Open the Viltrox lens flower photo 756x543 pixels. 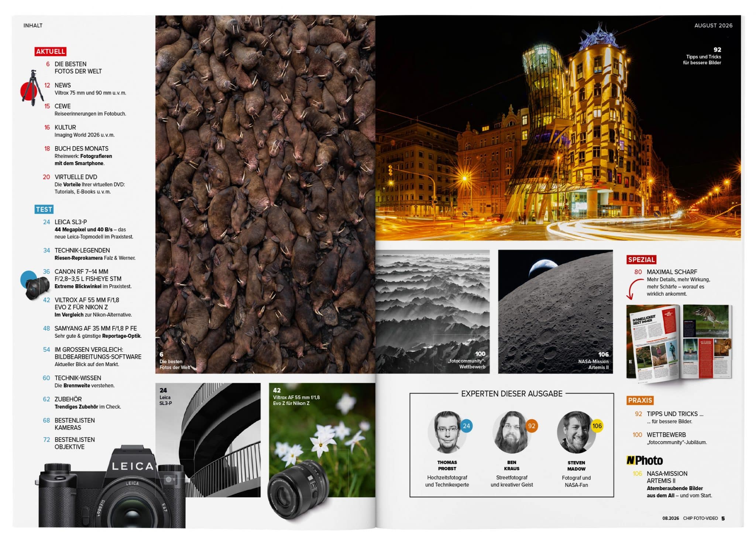pyautogui.click(x=322, y=440)
